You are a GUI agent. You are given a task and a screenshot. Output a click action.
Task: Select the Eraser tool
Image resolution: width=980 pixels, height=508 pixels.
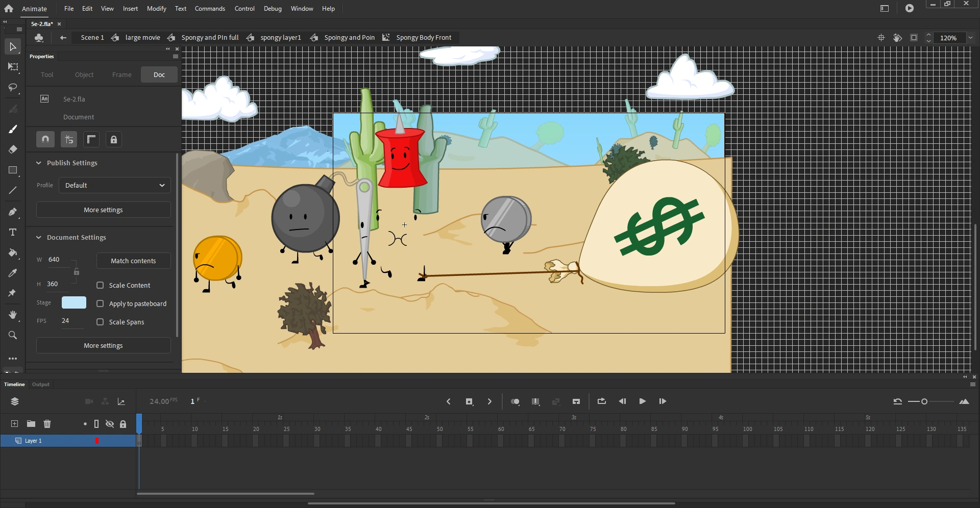coord(13,149)
